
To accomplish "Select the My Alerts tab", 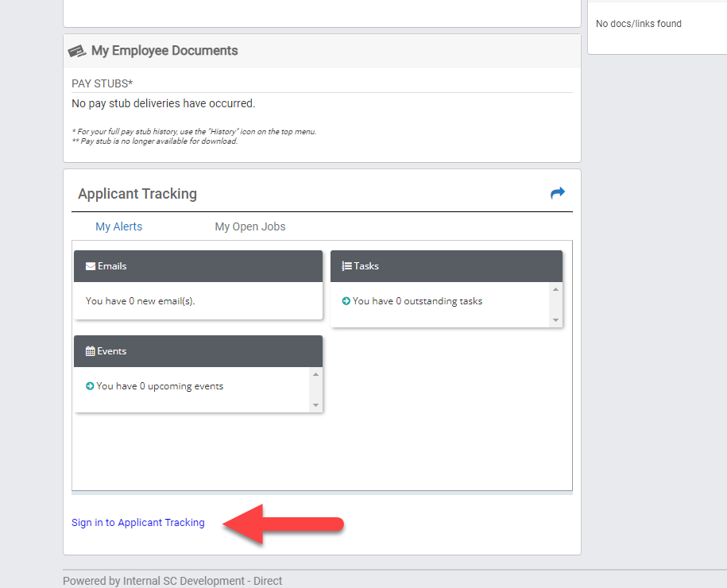I will (118, 226).
